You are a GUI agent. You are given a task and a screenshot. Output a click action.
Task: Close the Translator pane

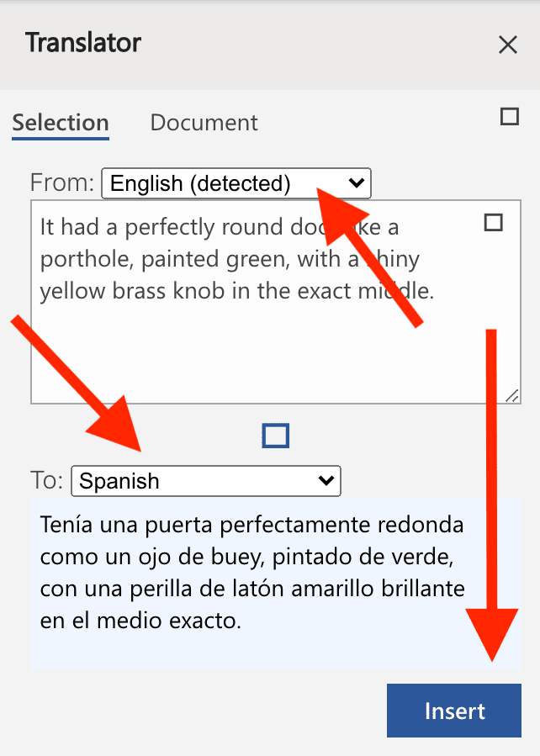tap(508, 45)
